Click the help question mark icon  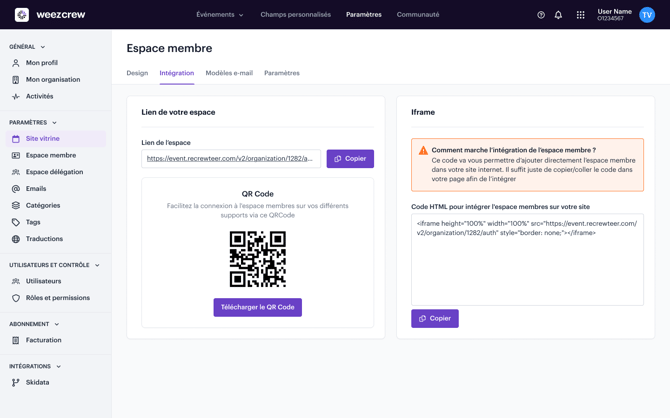point(541,15)
